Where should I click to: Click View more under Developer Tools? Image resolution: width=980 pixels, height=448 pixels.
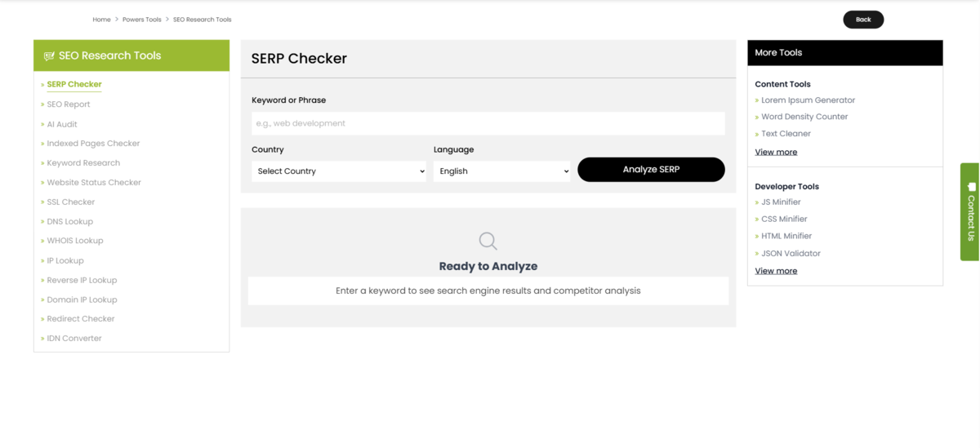(x=776, y=271)
